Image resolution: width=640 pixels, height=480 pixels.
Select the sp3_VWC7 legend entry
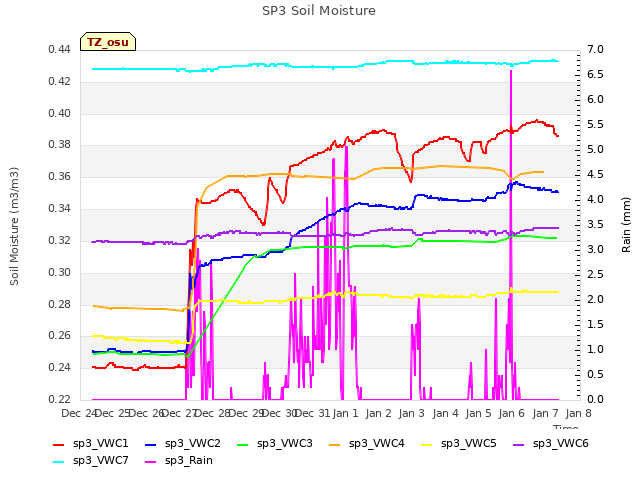pos(91,460)
